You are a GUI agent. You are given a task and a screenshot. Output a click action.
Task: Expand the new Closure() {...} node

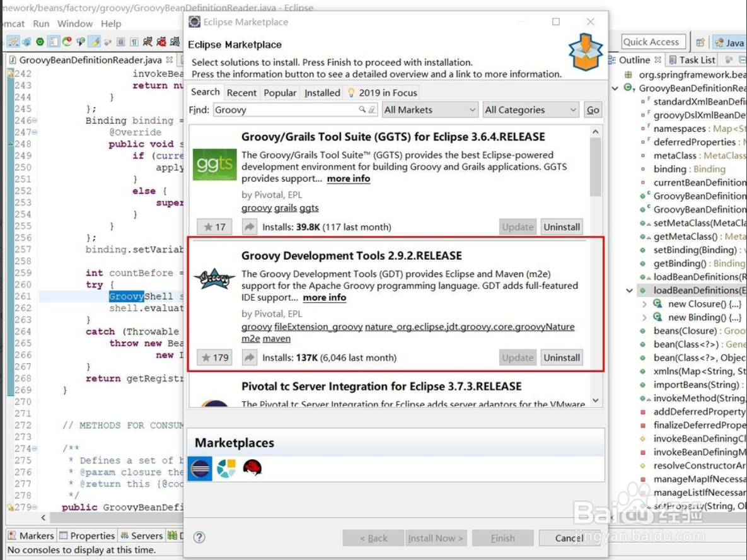click(644, 304)
